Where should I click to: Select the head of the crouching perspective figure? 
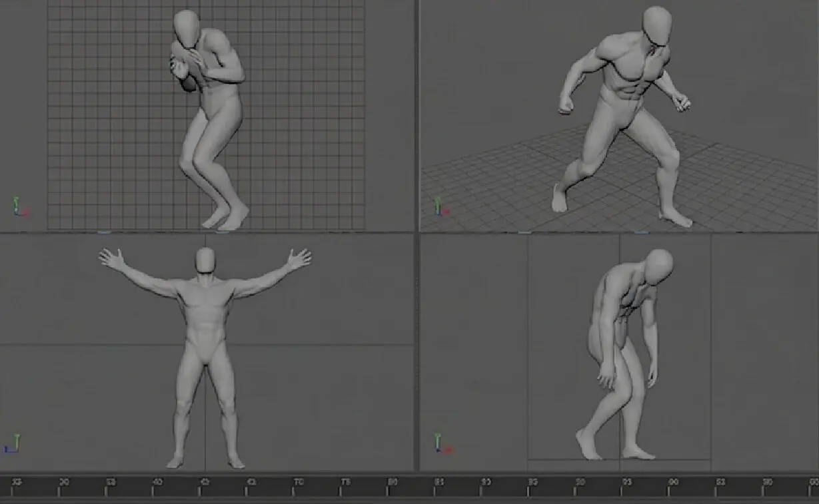pyautogui.click(x=657, y=26)
